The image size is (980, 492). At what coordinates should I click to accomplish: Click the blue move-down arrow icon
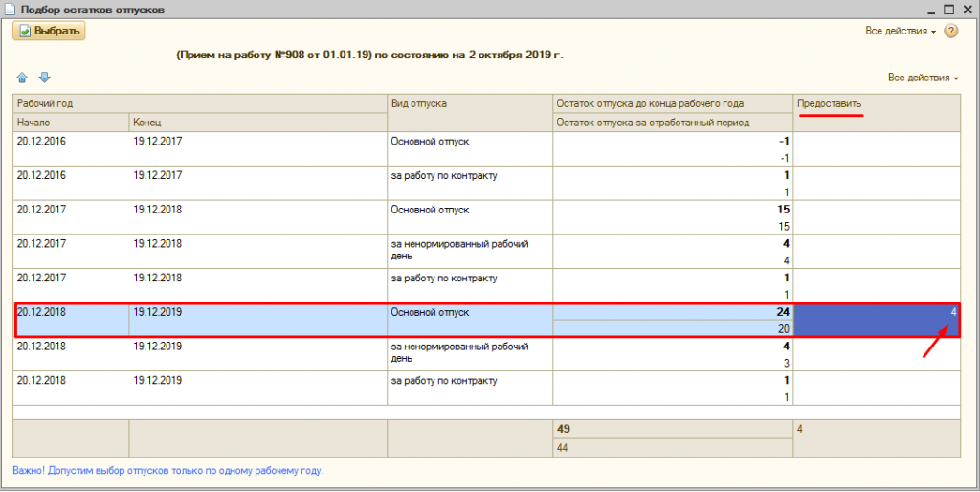(43, 78)
